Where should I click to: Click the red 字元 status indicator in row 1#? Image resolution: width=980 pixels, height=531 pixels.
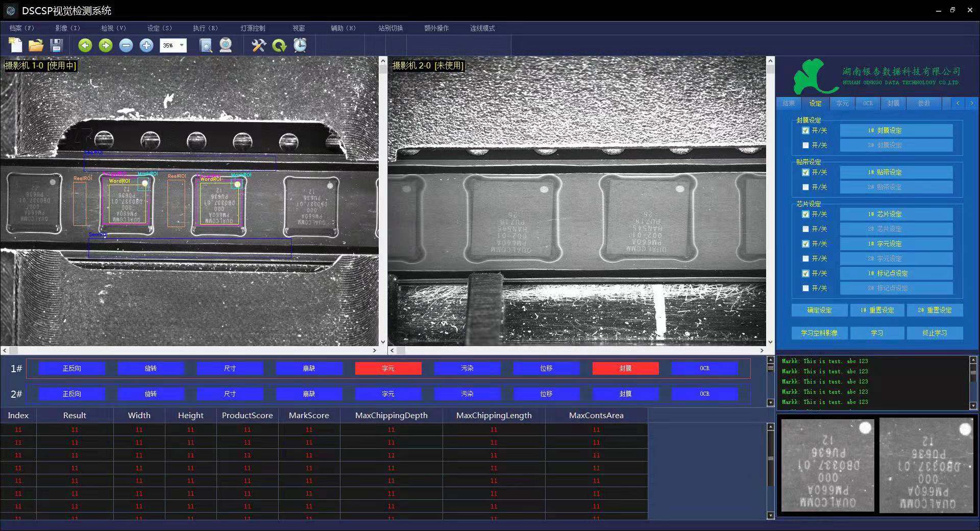[388, 368]
